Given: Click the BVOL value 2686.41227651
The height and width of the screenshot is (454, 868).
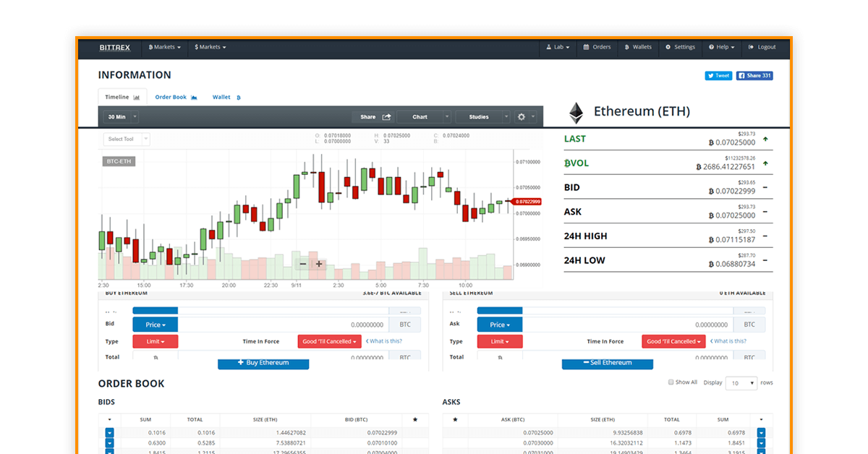Looking at the screenshot, I should [726, 167].
